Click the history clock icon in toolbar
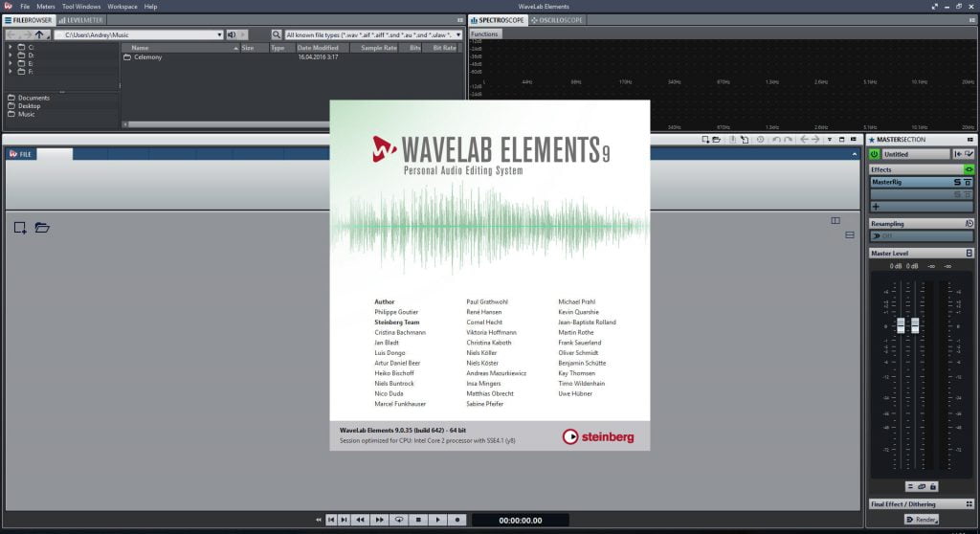The image size is (980, 534). [761, 140]
